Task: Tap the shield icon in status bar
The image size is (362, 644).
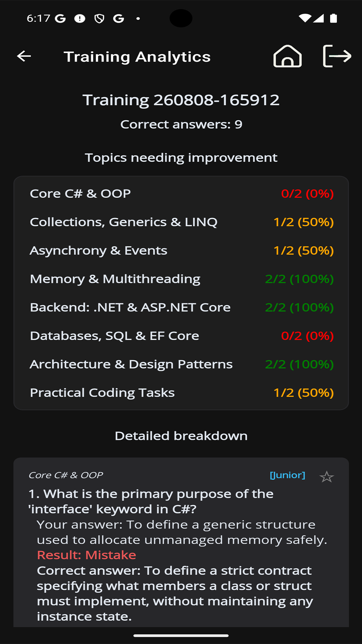Action: coord(99,18)
